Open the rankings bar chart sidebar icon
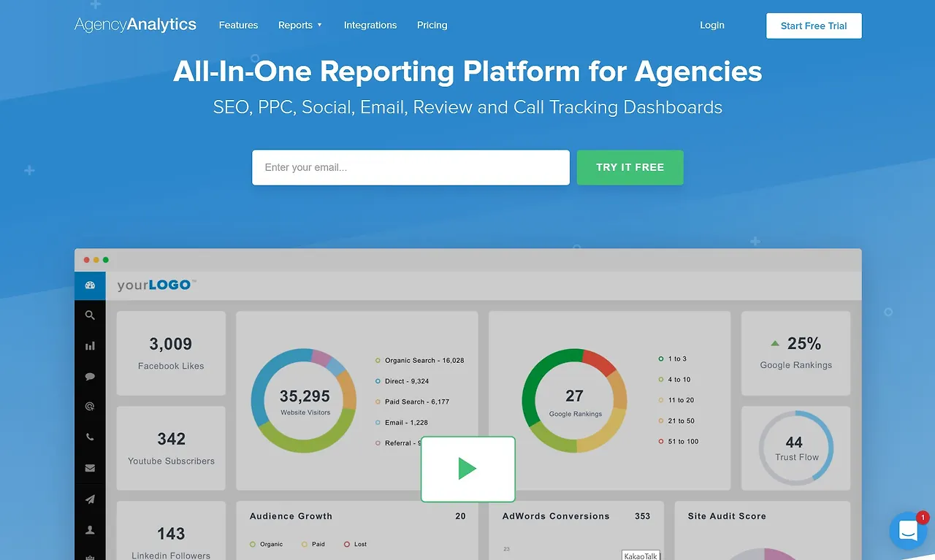Viewport: 935px width, 560px height. 89,345
